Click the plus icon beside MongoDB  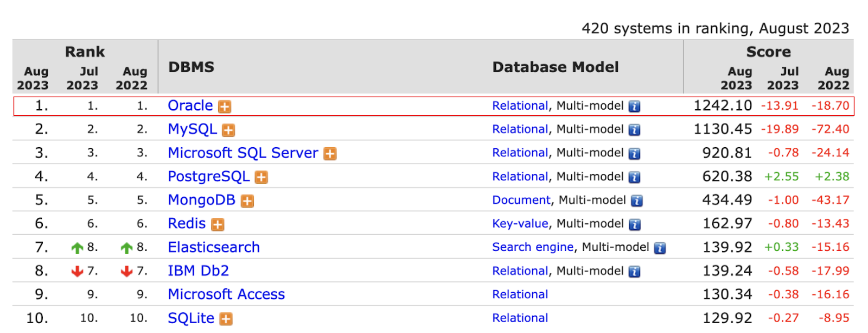coord(247,201)
